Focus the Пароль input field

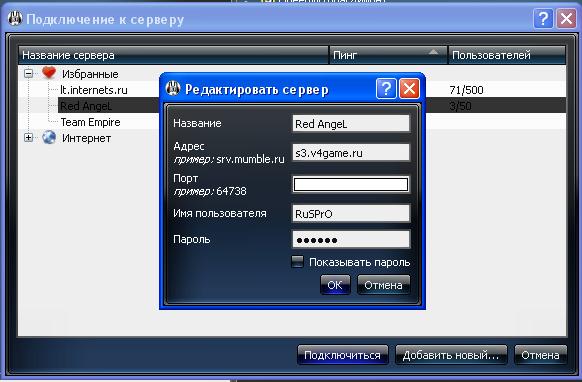click(x=351, y=239)
